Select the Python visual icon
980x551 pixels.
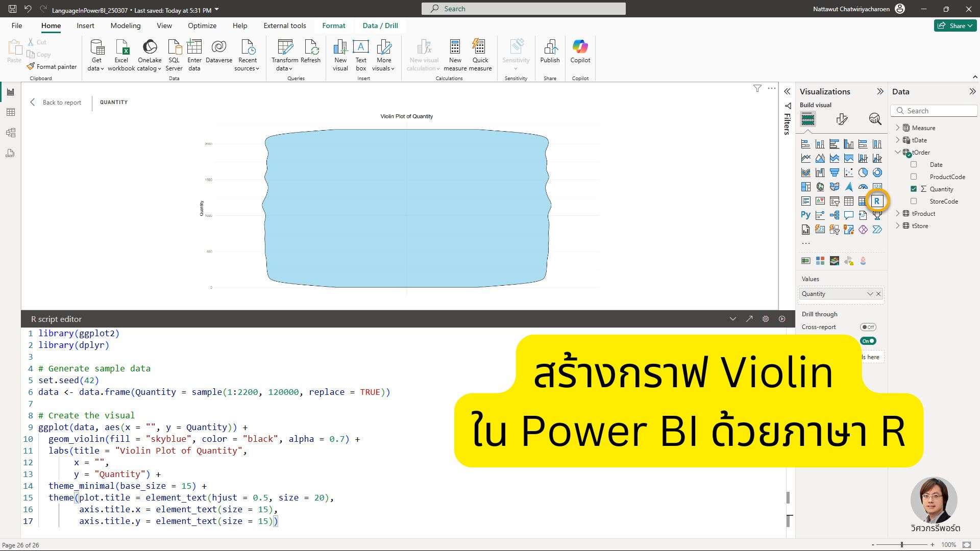tap(805, 215)
